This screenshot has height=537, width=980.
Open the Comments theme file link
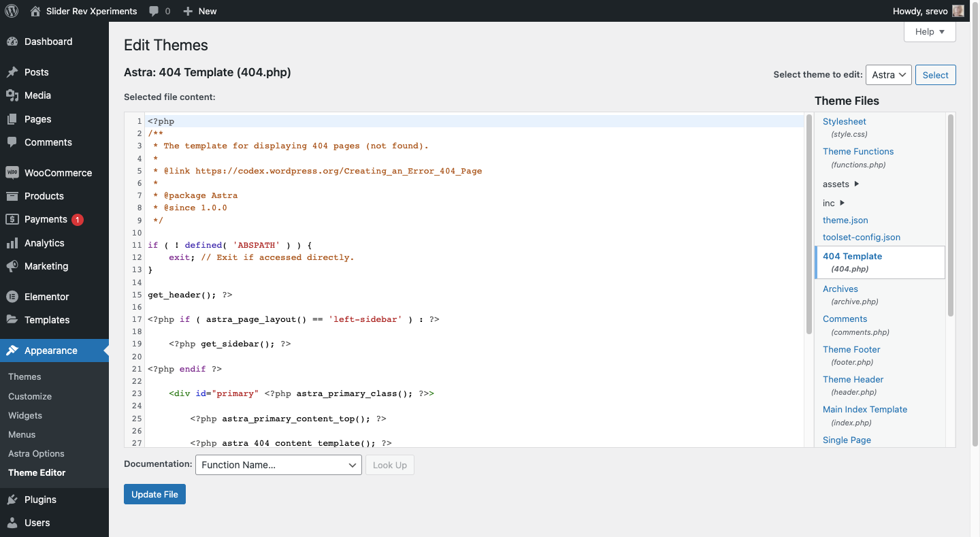[x=845, y=319]
